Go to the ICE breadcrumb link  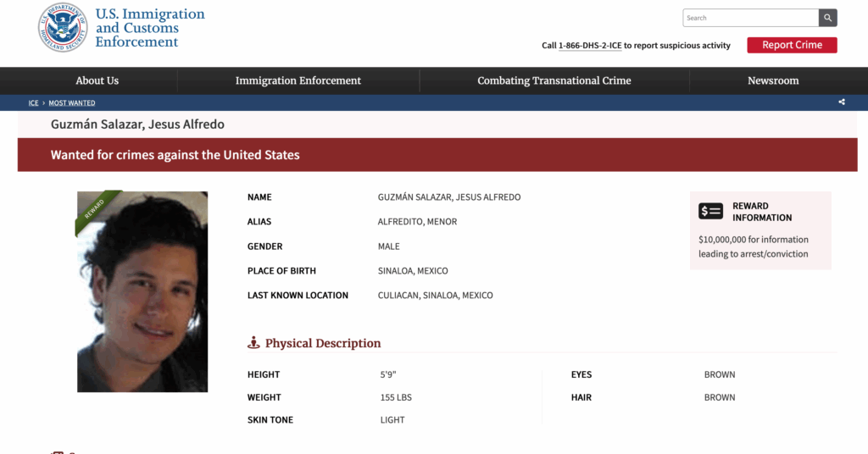[x=33, y=103]
